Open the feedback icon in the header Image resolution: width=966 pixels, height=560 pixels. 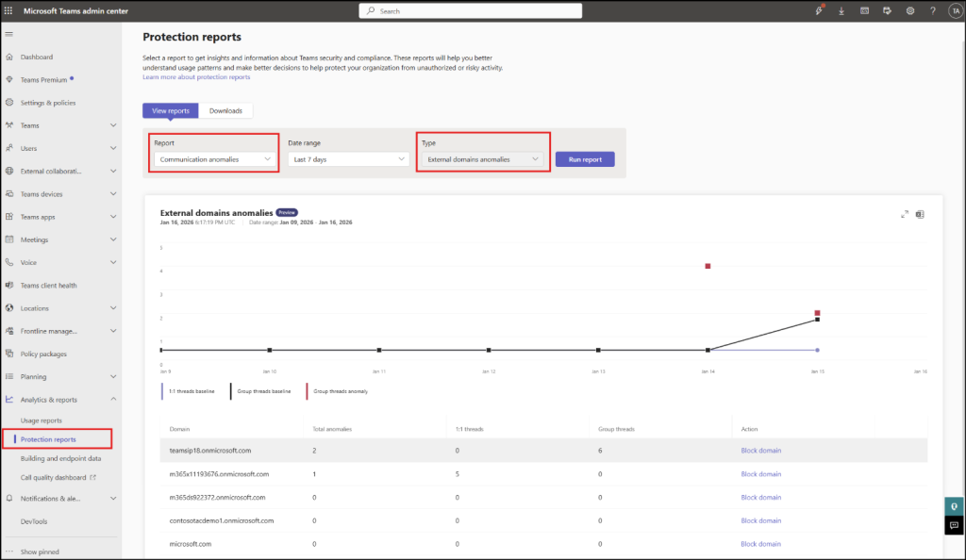886,10
